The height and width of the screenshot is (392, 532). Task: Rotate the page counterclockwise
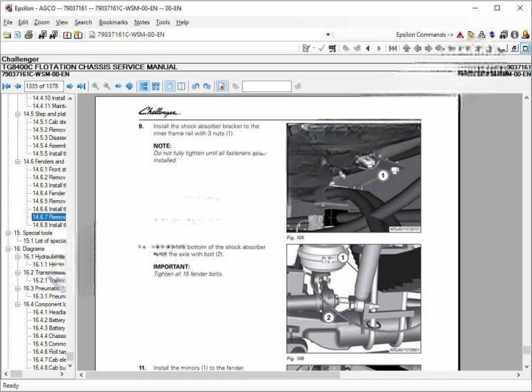point(195,86)
